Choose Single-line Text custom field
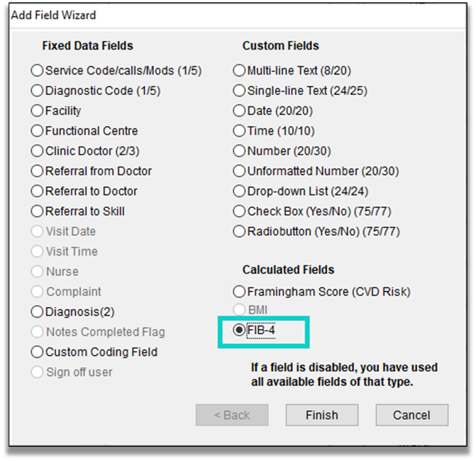This screenshot has height=461, width=476. click(x=240, y=91)
